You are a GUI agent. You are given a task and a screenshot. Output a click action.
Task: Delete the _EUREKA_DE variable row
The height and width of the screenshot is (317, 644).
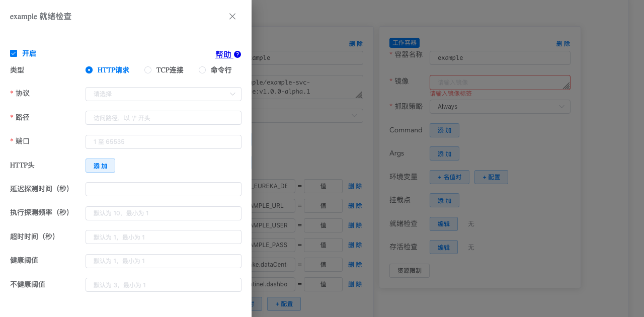(355, 186)
